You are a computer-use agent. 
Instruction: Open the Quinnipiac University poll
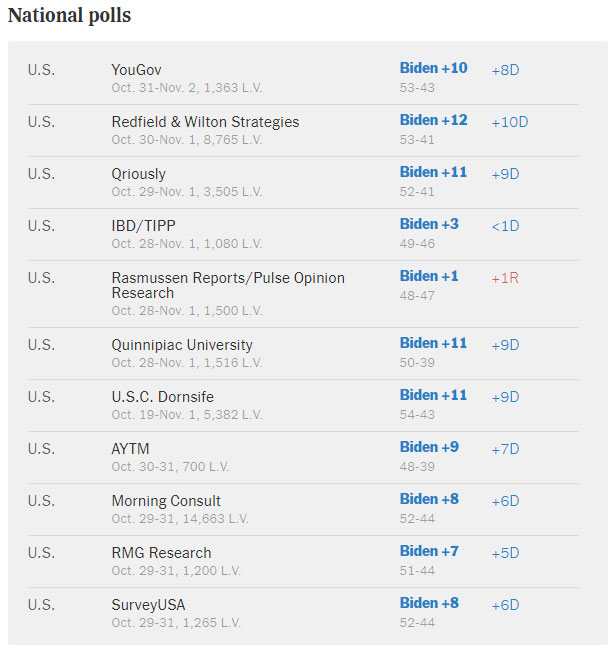182,345
